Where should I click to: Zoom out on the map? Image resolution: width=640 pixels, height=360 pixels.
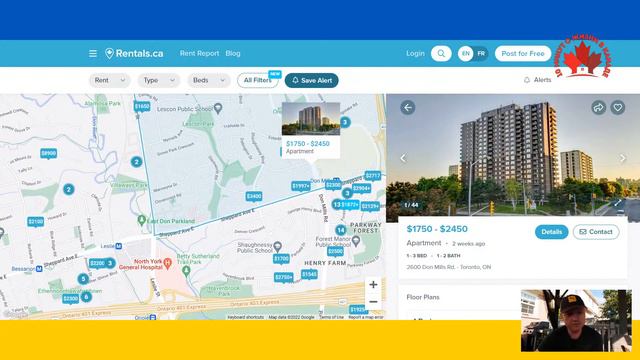(373, 302)
